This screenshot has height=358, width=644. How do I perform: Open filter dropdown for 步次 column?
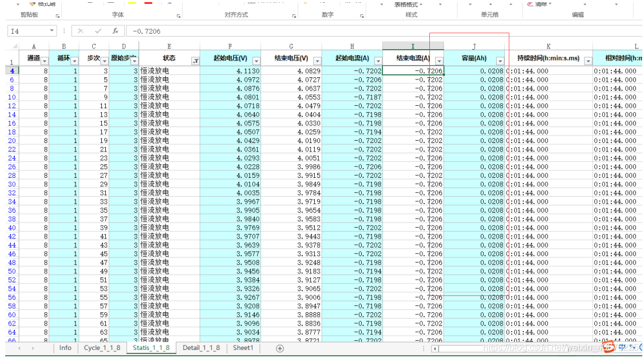click(x=104, y=61)
